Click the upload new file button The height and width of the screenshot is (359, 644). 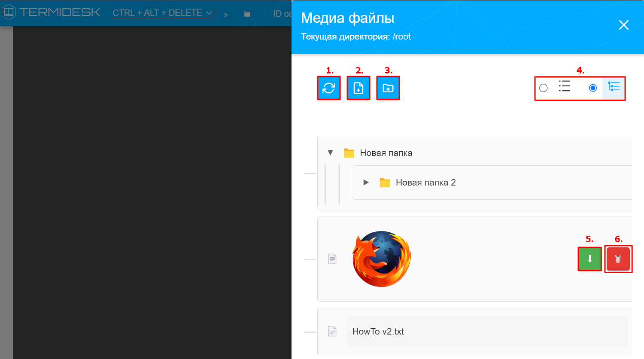(358, 88)
